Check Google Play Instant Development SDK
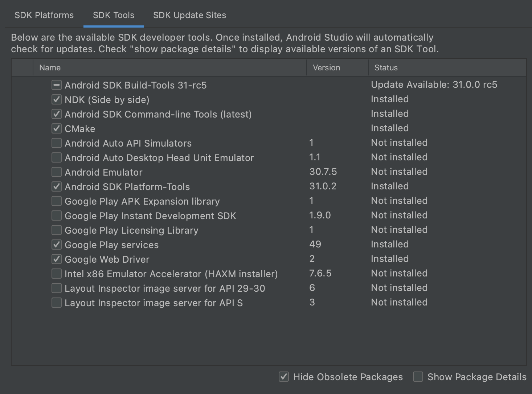The width and height of the screenshot is (532, 394). [57, 216]
